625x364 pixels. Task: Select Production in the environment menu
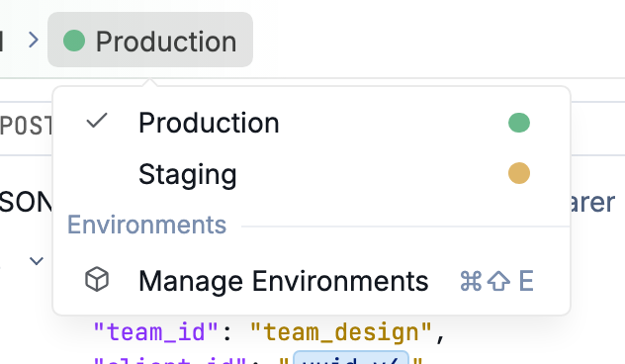point(312,123)
